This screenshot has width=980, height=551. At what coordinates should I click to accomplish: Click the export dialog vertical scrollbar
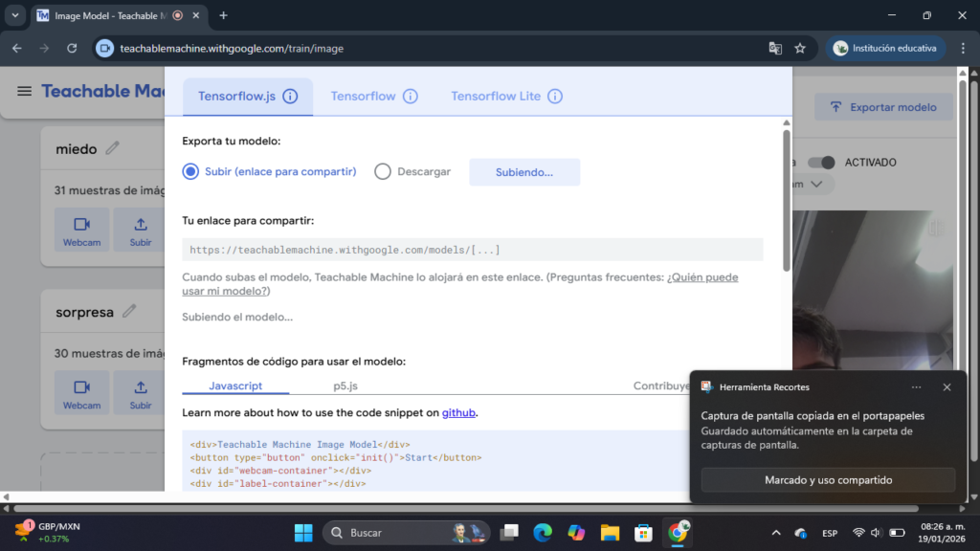click(787, 201)
